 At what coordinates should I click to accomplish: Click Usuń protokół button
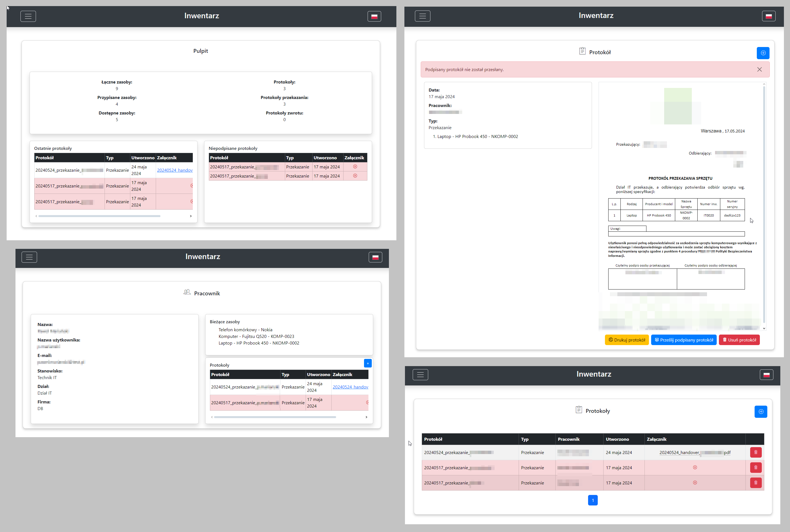(739, 340)
